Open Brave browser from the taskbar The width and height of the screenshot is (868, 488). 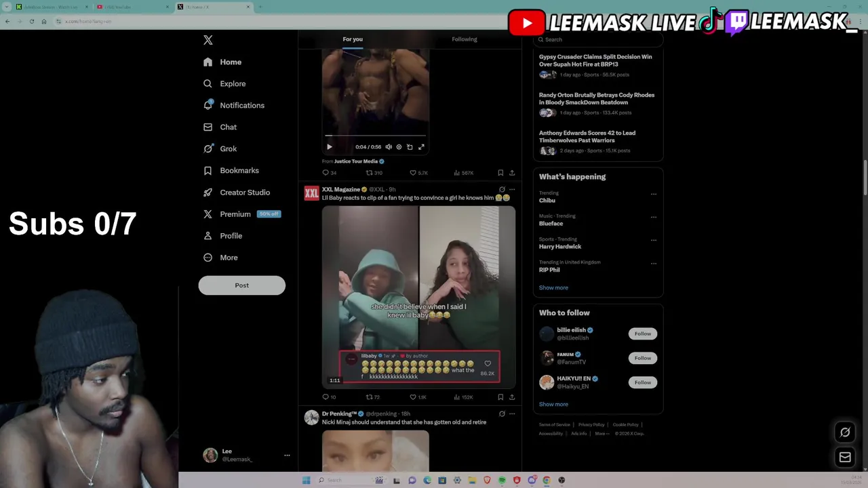tap(487, 480)
